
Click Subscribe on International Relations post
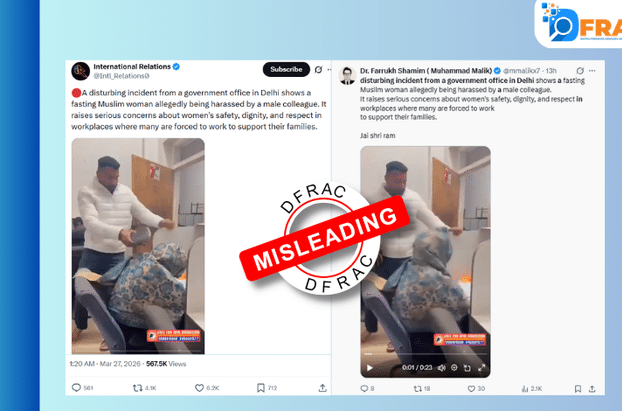(286, 69)
